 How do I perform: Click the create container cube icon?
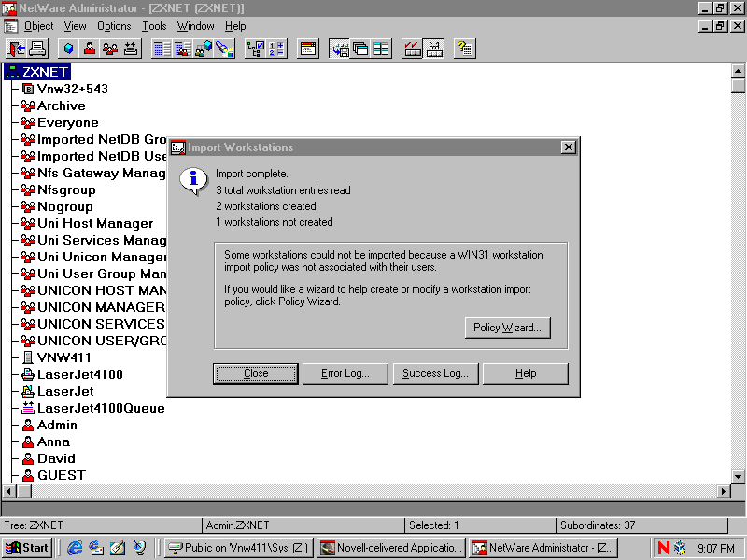[x=68, y=49]
